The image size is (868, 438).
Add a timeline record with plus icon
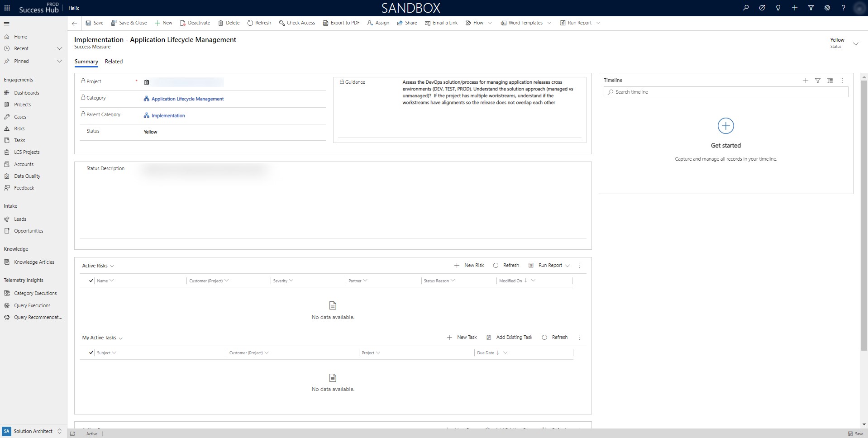coord(805,81)
